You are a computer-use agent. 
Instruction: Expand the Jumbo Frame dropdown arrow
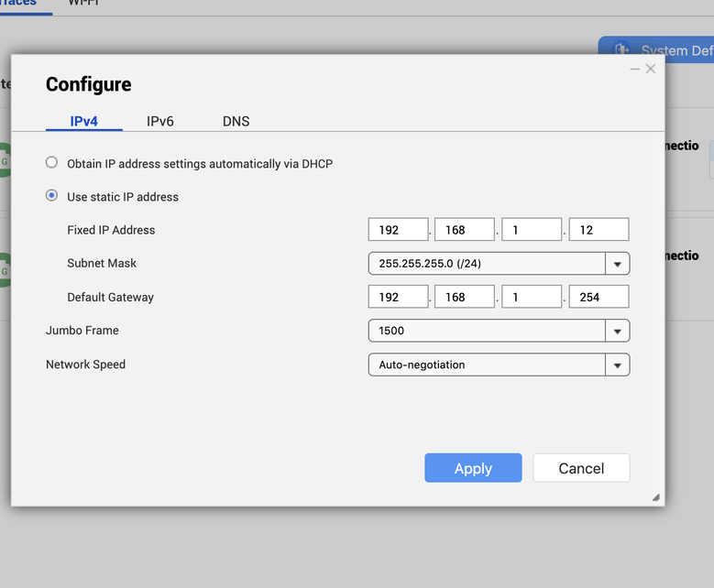click(x=618, y=331)
